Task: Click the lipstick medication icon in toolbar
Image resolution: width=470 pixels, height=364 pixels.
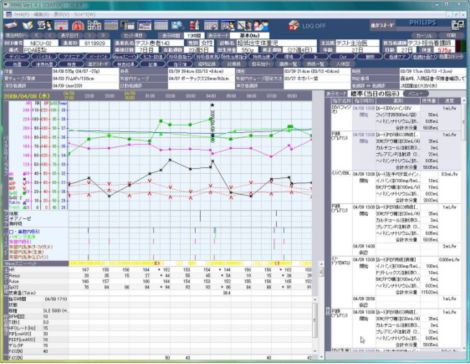Action: (194, 25)
